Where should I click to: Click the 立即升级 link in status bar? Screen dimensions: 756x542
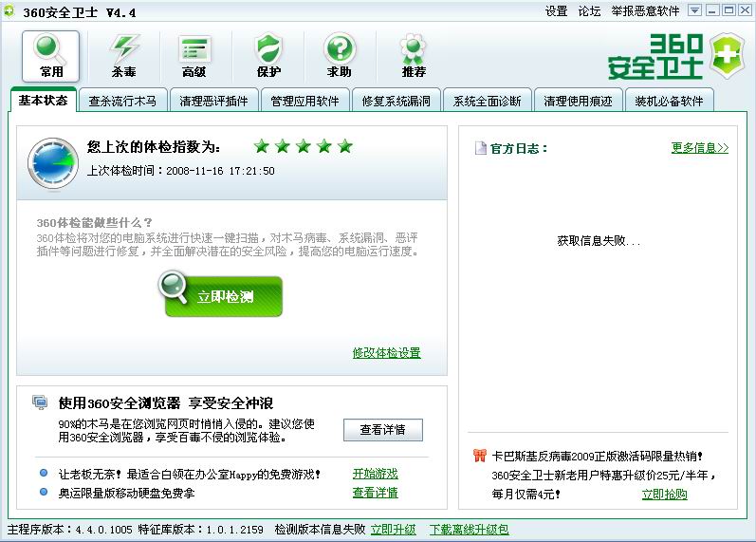click(x=393, y=530)
